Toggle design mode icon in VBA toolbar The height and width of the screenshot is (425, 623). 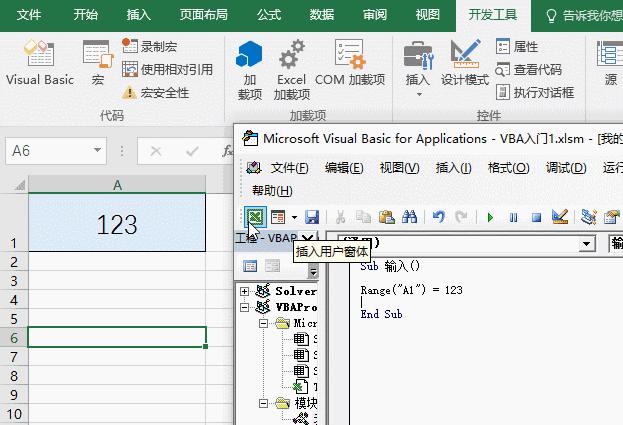tap(560, 217)
